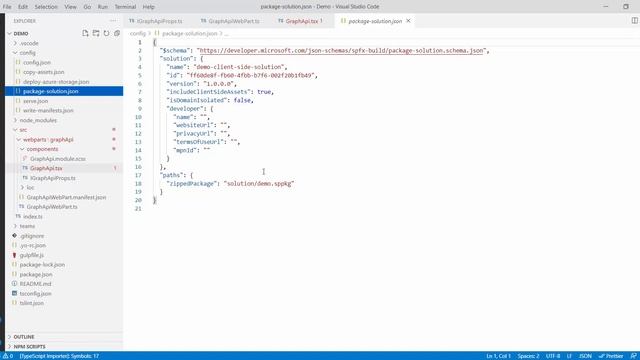The width and height of the screenshot is (640, 360).
Task: Split the editor to the right
Action: pos(634,20)
